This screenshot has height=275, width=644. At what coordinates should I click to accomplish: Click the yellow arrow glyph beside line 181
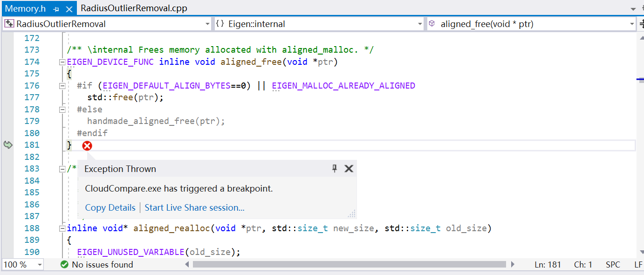[x=8, y=145]
